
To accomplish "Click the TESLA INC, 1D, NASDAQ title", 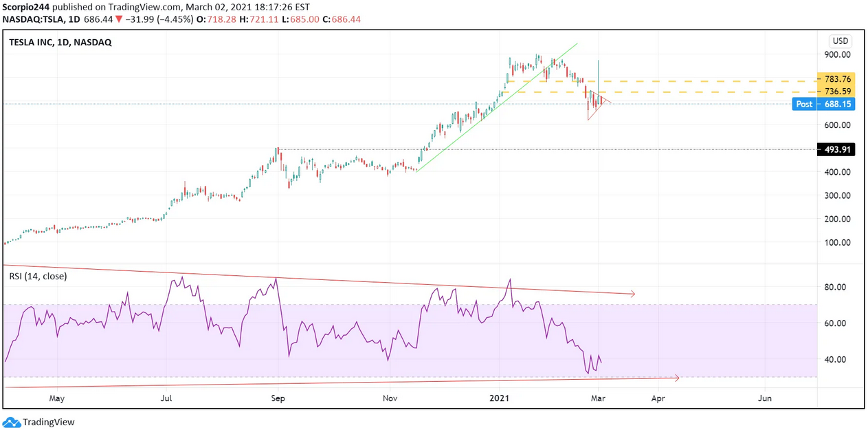I will coord(60,42).
